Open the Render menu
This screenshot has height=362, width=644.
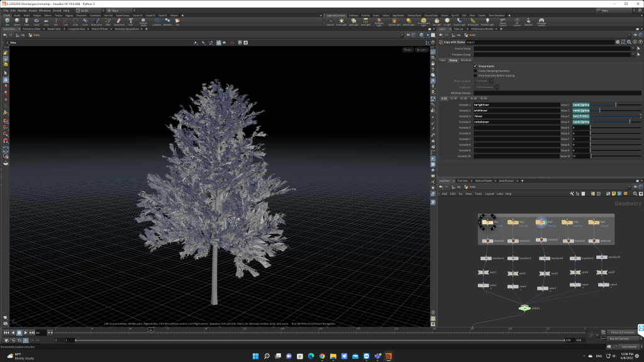pyautogui.click(x=22, y=11)
